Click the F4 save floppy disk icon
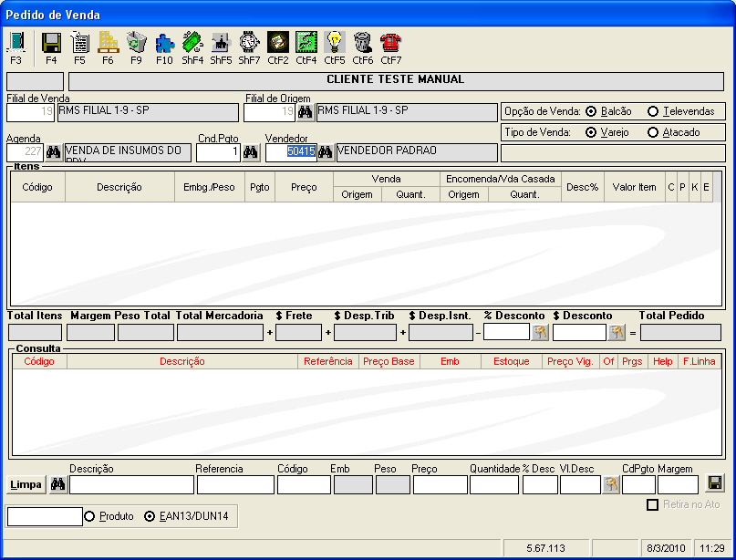Image resolution: width=736 pixels, height=560 pixels. [x=51, y=43]
